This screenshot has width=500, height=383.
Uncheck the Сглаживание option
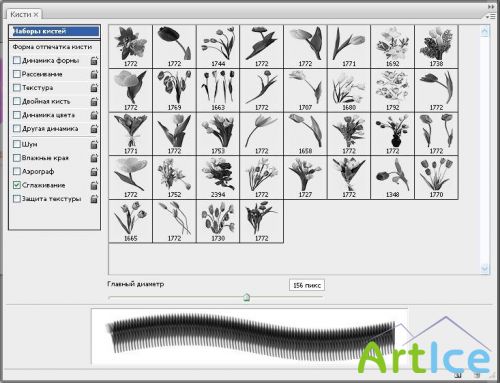(17, 185)
